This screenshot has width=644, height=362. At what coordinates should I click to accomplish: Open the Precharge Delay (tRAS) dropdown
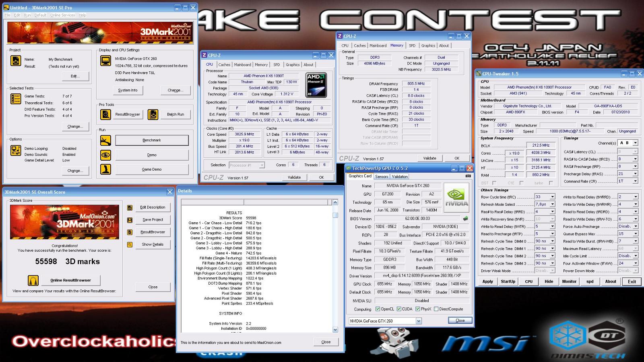[635, 174]
